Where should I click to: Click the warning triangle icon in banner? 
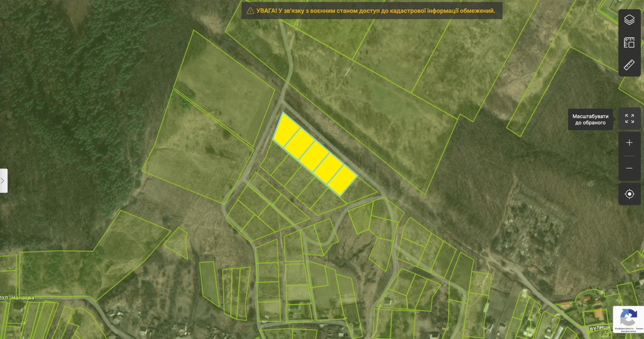coord(250,11)
